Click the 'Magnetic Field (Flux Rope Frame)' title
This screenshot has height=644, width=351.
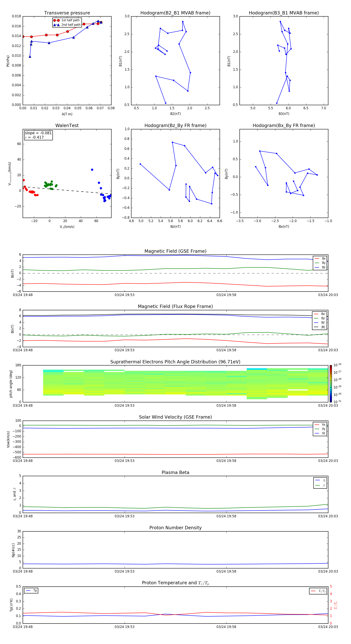(175, 307)
